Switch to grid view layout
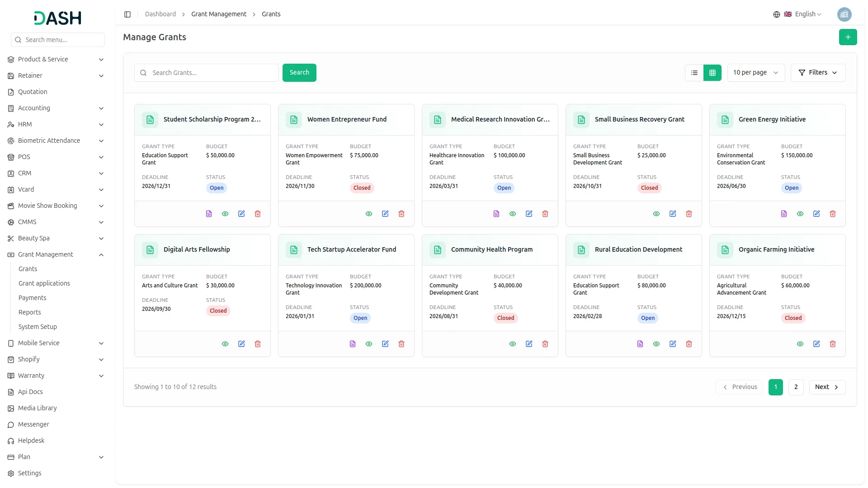The width and height of the screenshot is (868, 488). 712,73
